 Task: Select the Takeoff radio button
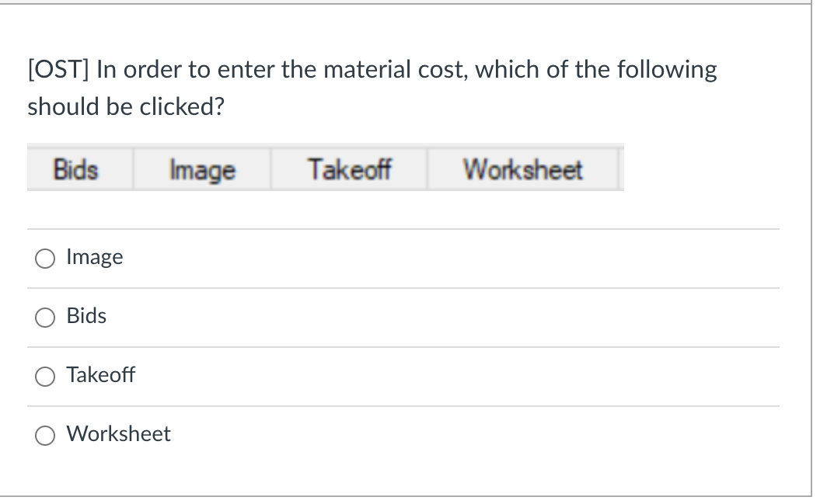(44, 376)
